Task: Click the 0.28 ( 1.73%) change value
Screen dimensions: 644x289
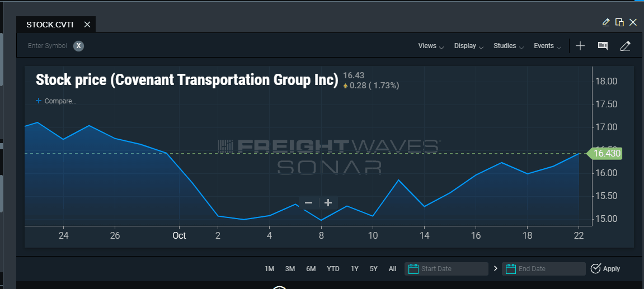Action: point(374,86)
